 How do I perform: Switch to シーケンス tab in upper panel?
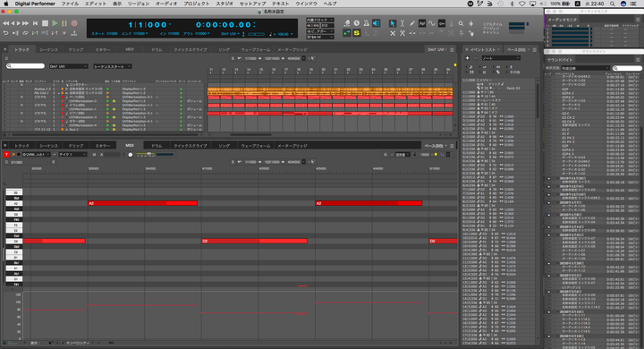tap(48, 50)
